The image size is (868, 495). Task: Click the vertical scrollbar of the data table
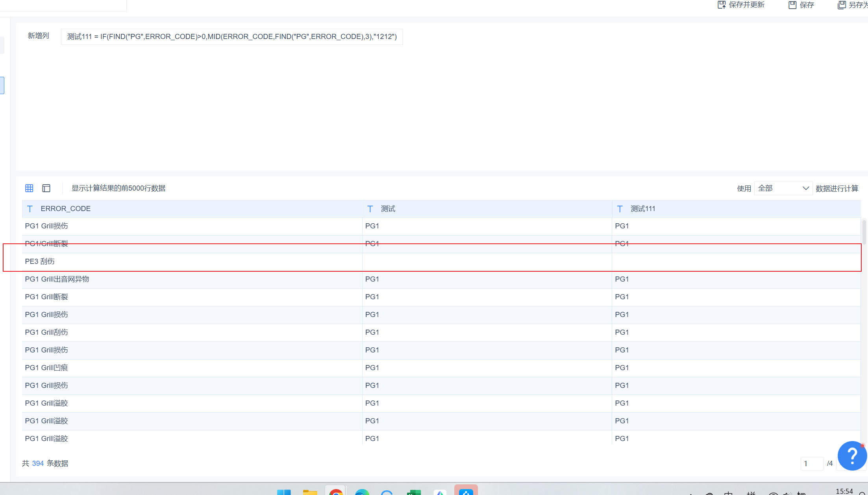pos(864,232)
